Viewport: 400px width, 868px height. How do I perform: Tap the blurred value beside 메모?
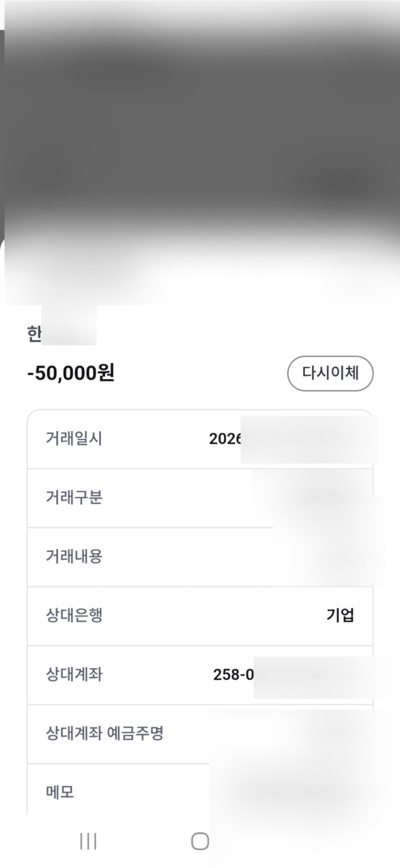pos(296,792)
